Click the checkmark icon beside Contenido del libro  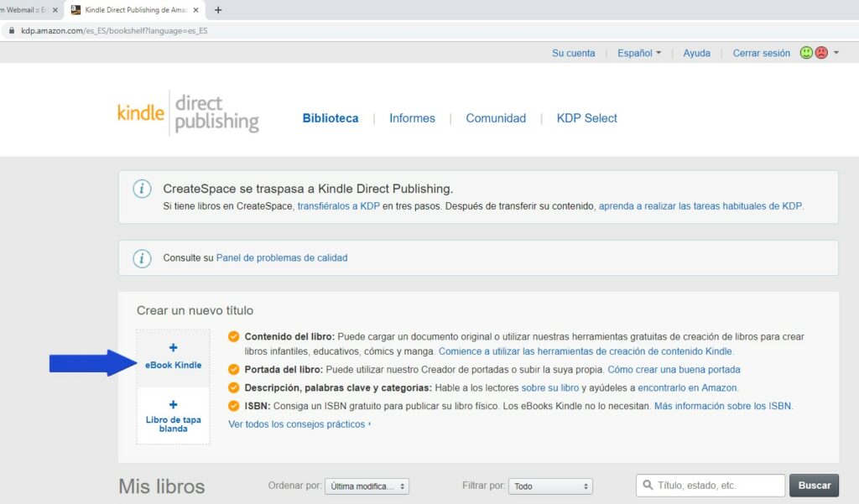[x=233, y=336]
